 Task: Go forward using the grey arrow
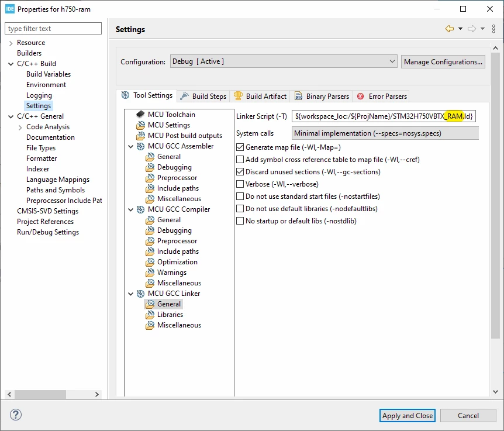pyautogui.click(x=471, y=29)
